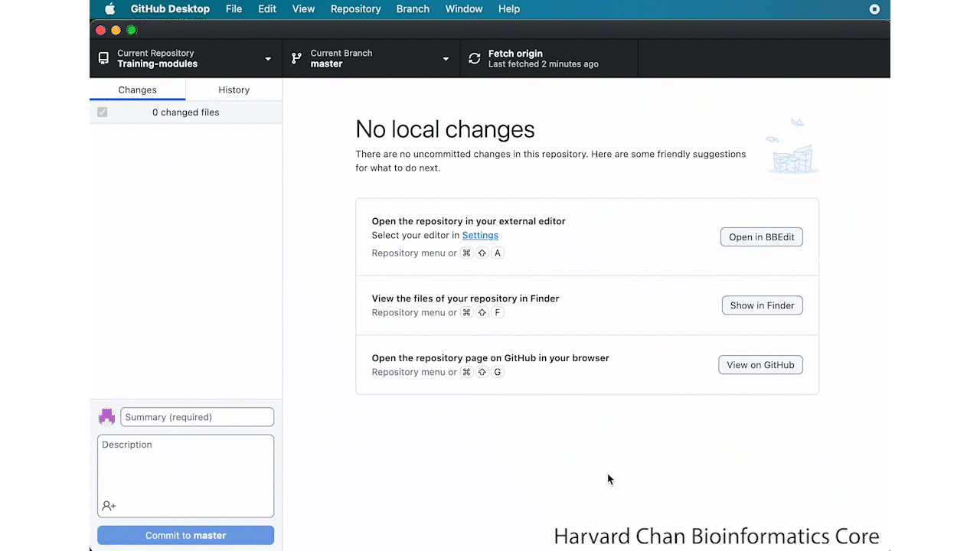The height and width of the screenshot is (551, 980).
Task: Open the Apple menu icon
Action: click(x=109, y=9)
